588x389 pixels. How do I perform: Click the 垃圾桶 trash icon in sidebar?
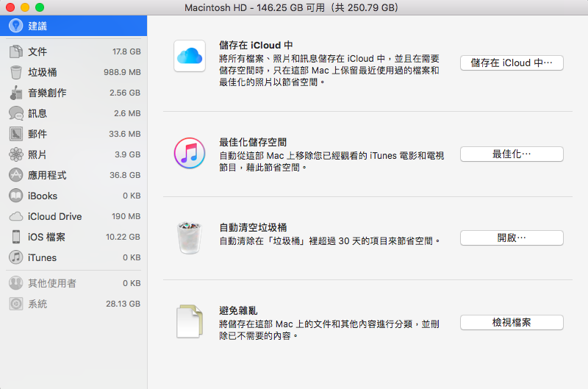click(x=15, y=72)
